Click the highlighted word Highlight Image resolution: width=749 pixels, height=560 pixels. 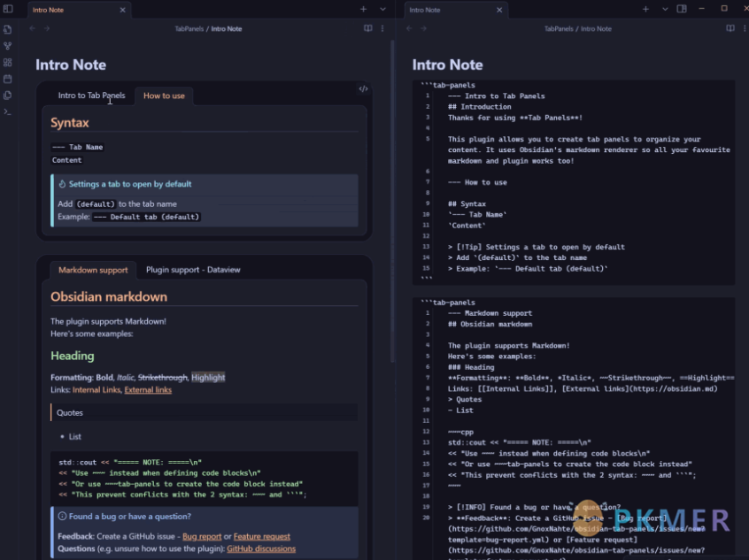(x=208, y=378)
